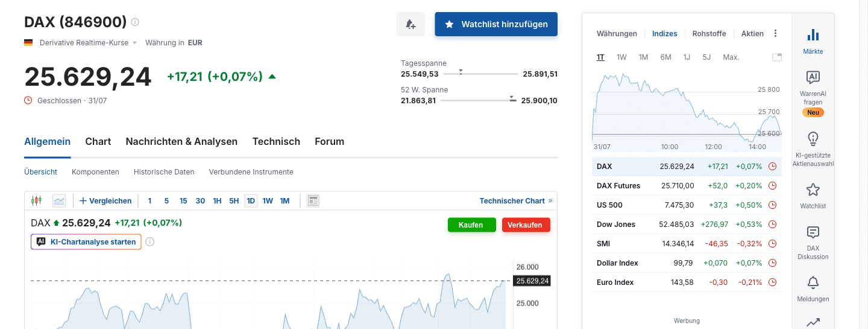Screen dimensions: 868x329
Task: Click clock icon in US 500 row
Action: pyautogui.click(x=773, y=205)
